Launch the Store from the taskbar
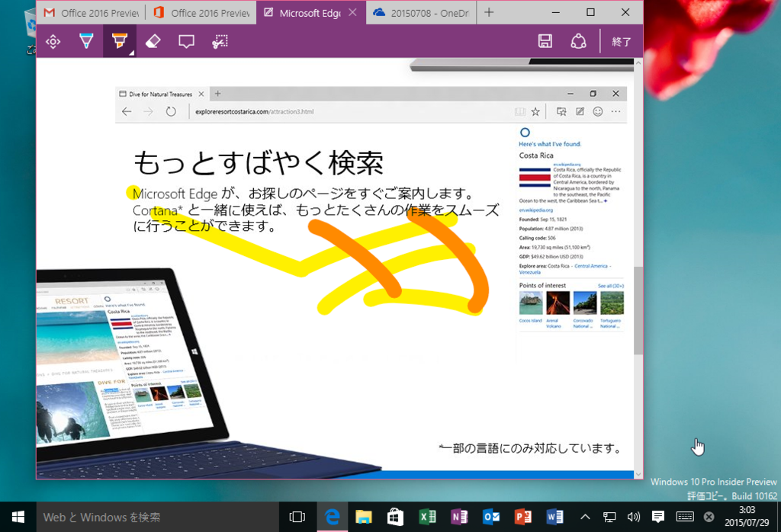The image size is (781, 532). (x=396, y=517)
